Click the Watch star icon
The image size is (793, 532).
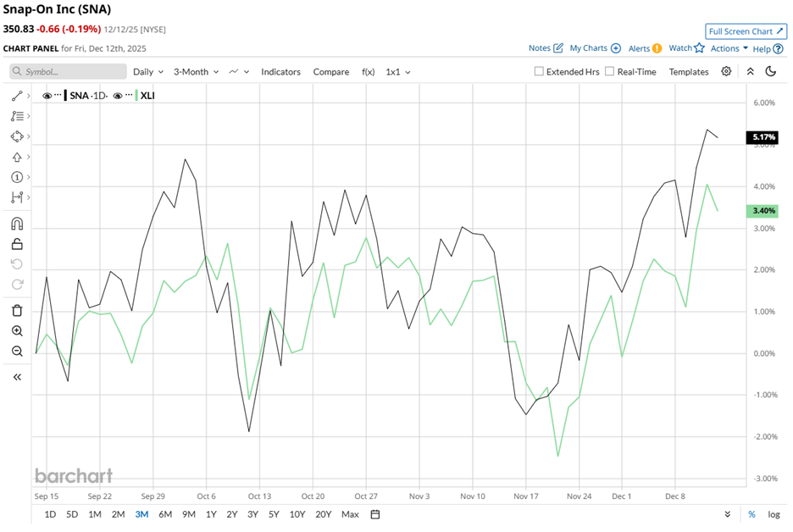click(700, 48)
